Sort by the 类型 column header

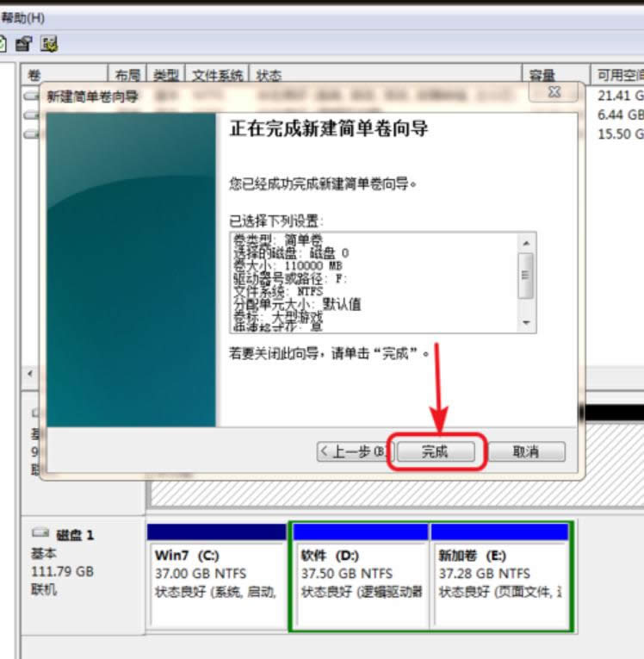point(167,76)
